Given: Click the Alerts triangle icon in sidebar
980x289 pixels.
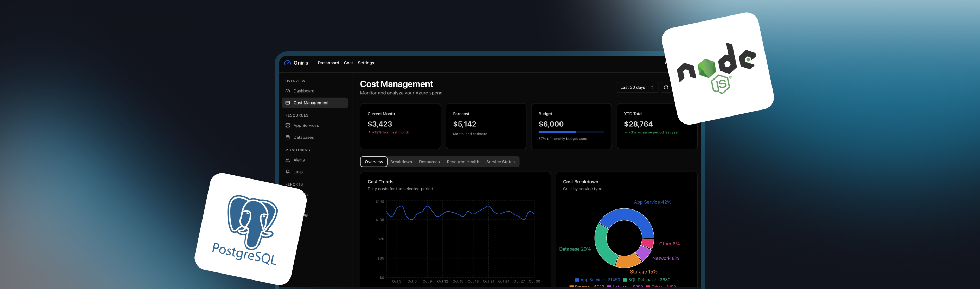Looking at the screenshot, I should [x=288, y=160].
